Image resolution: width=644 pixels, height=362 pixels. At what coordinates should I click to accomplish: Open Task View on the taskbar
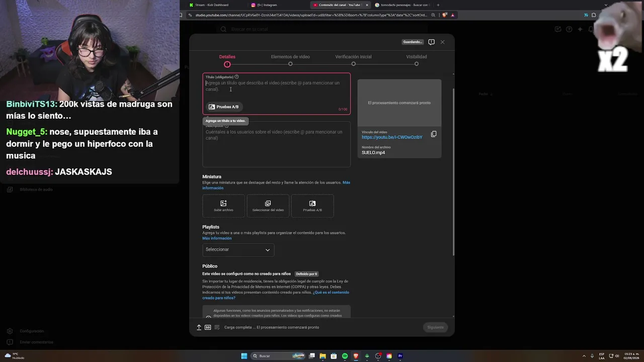(312, 356)
